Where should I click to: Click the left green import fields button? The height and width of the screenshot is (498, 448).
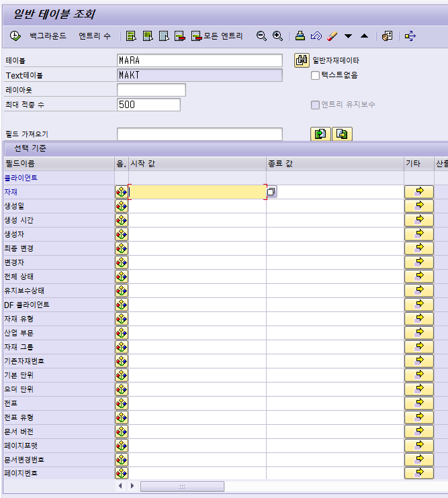(x=320, y=134)
